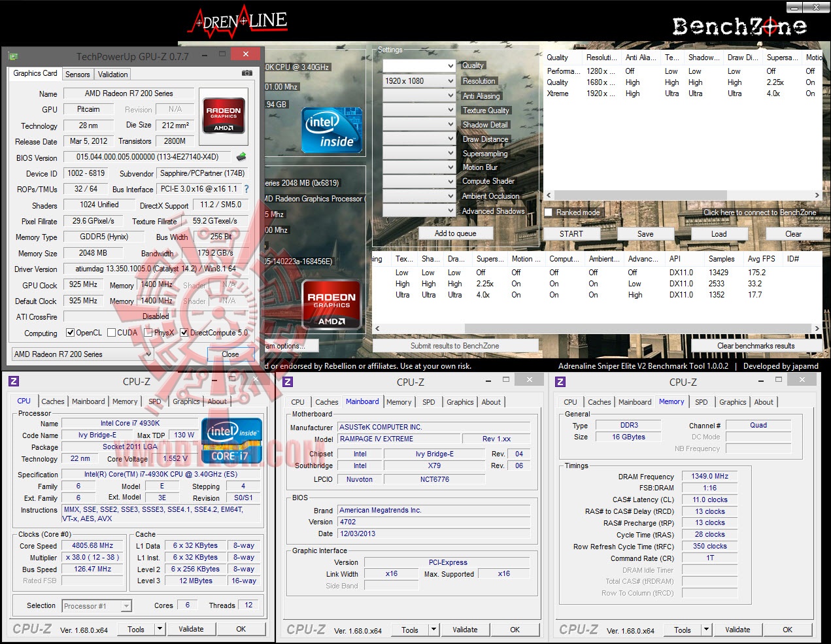Image resolution: width=831 pixels, height=644 pixels.
Task: Open the SPD tab in the Mainboard CPU-Z window
Action: 429,402
